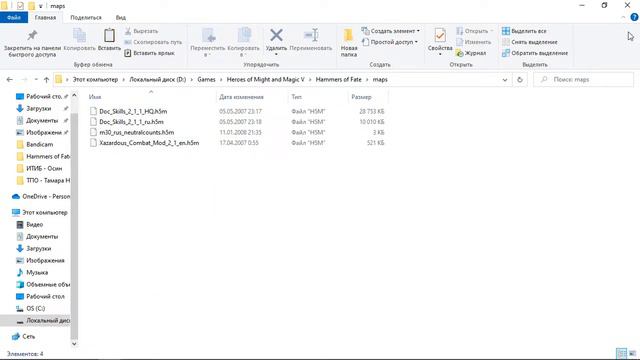640x360 pixels.
Task: Go back with the left arrow
Action: (x=9, y=80)
